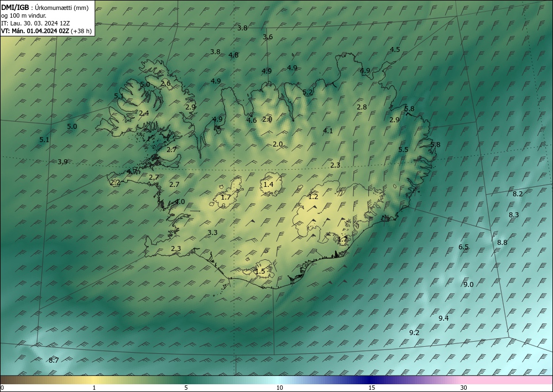The width and height of the screenshot is (553, 392).
Task: Select the valid time 'VT: Mán. 01.04.2024 02Z'
Action: [35, 31]
